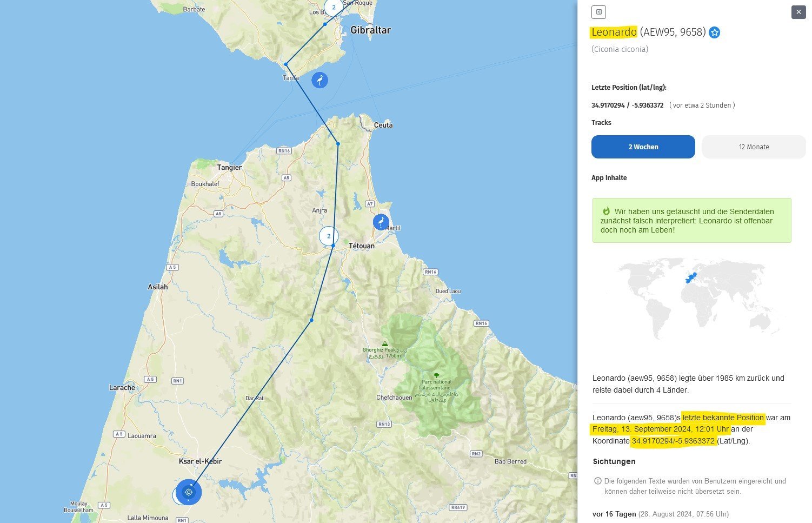
Task: Click the Gibraltar map label
Action: (x=370, y=30)
